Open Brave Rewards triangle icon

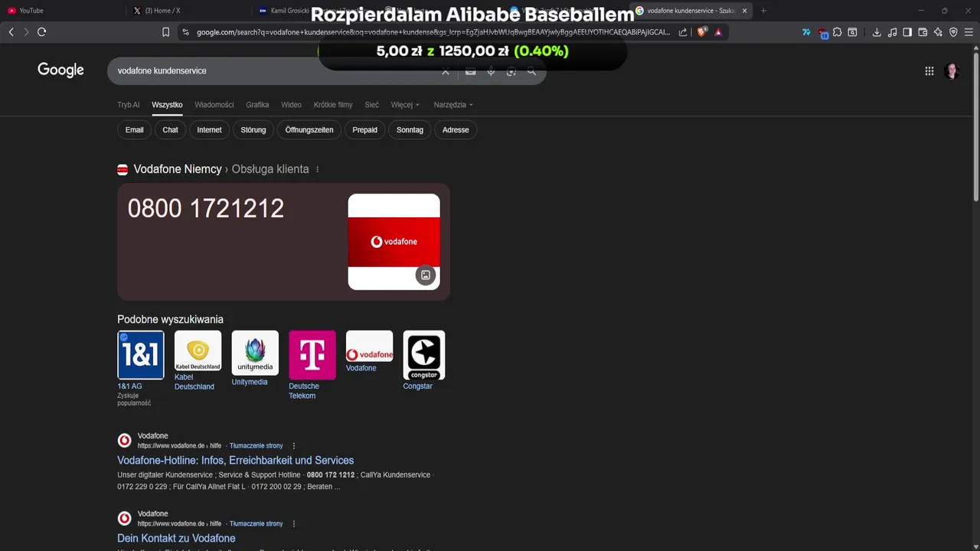[x=718, y=32]
